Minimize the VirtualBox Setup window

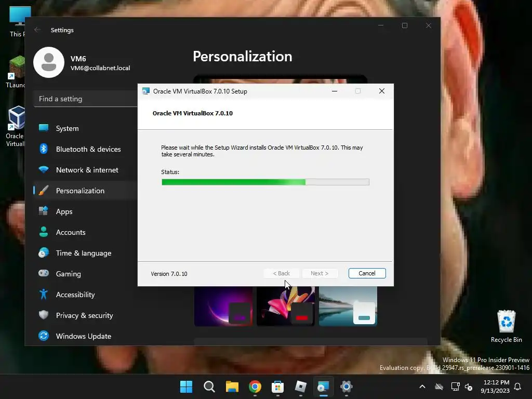click(335, 91)
